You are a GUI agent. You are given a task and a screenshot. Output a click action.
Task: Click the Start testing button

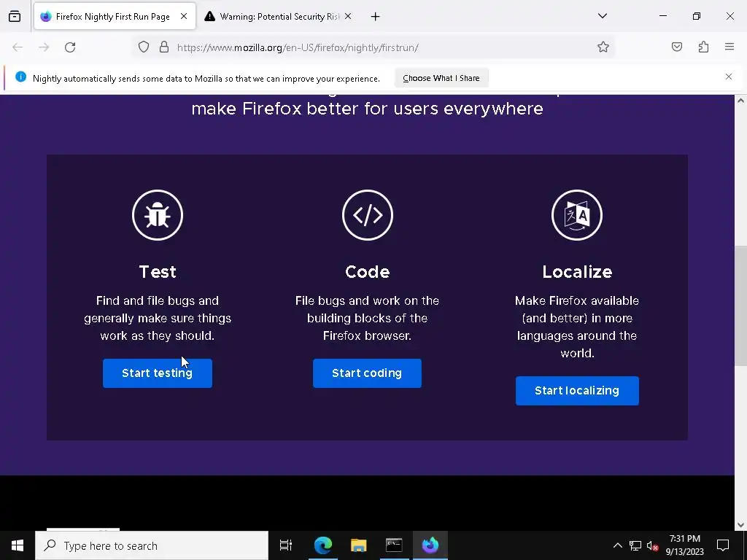point(158,373)
